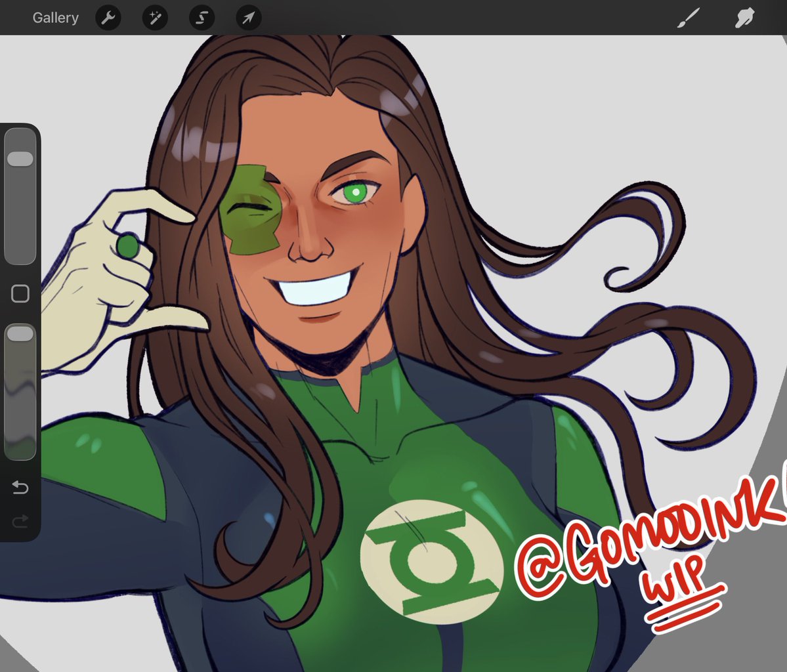Open the Adjustments magic wand menu
787x672 pixels.
pyautogui.click(x=155, y=18)
